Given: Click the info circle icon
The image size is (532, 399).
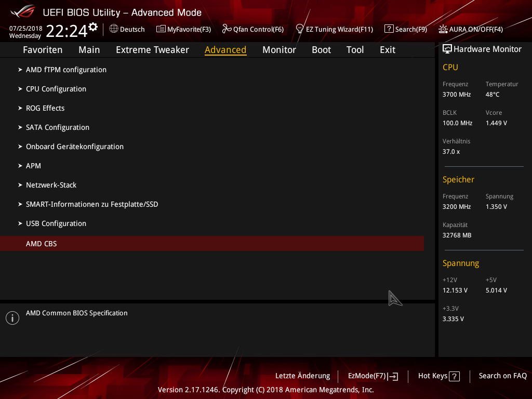Looking at the screenshot, I should [12, 318].
